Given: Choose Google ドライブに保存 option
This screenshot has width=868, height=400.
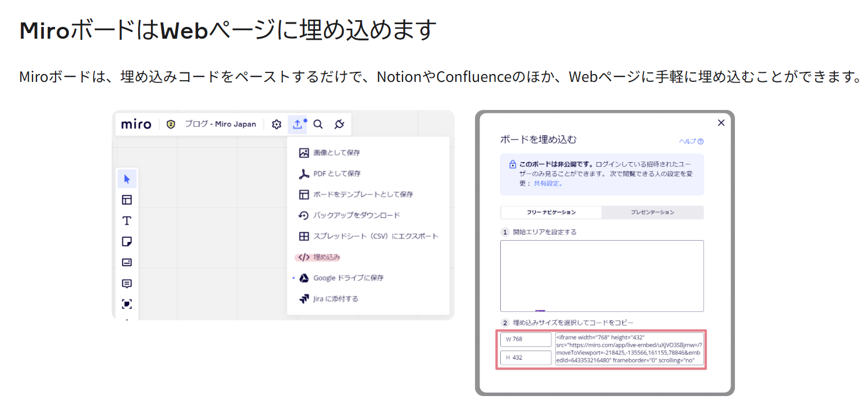Looking at the screenshot, I should [x=348, y=278].
